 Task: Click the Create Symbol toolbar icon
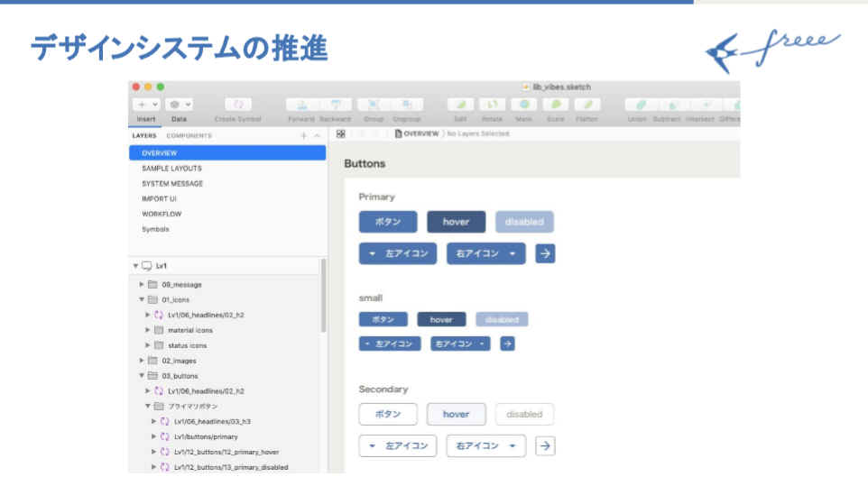click(x=238, y=105)
